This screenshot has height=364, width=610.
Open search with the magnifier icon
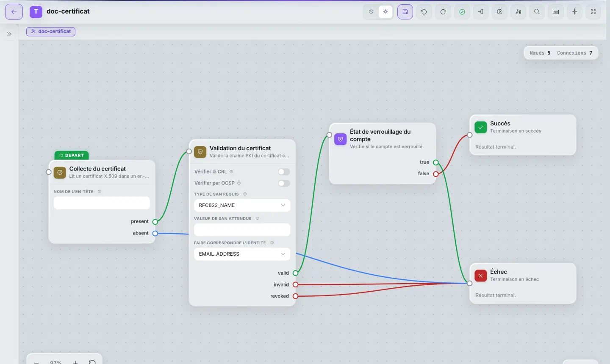tap(537, 11)
